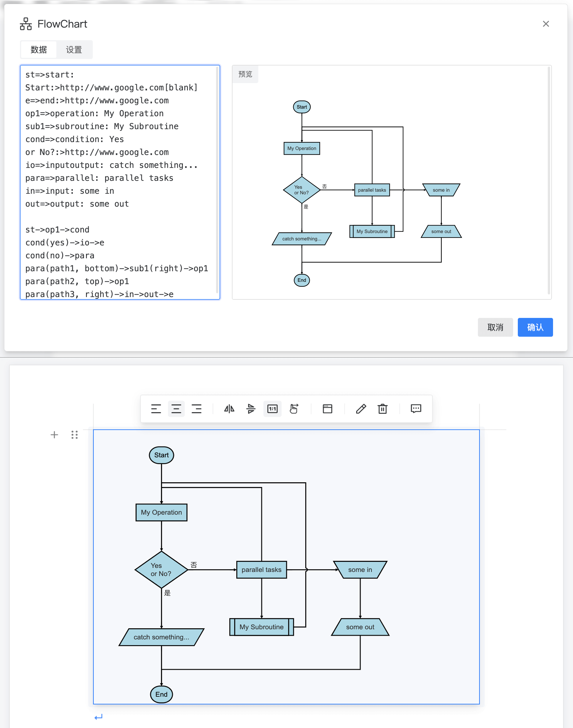Click the catch something... node in the preview

coord(301,239)
